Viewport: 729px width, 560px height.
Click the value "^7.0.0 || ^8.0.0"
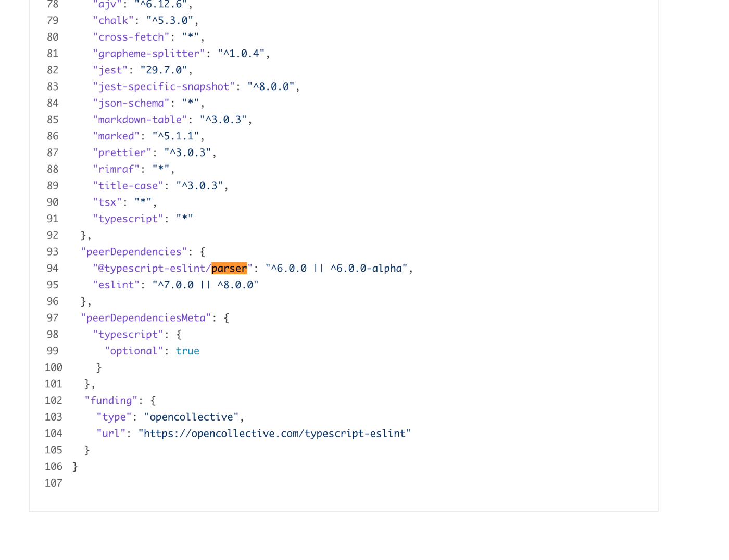click(x=205, y=285)
